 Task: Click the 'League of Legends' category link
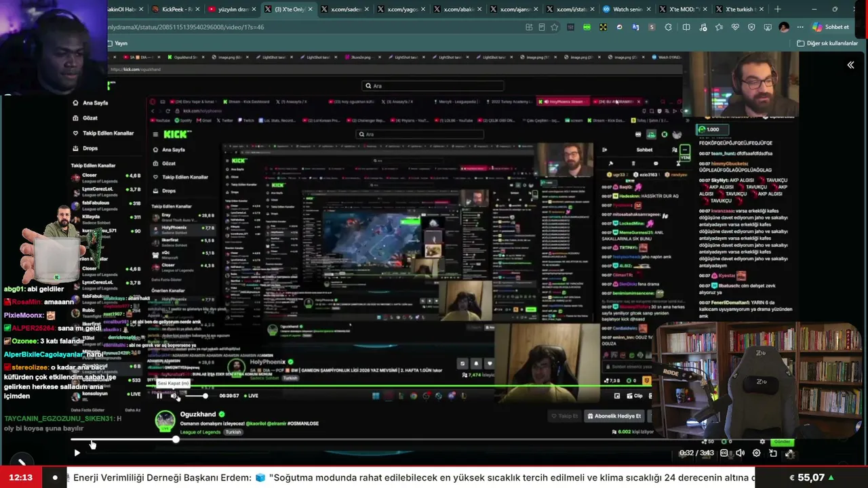point(201,432)
